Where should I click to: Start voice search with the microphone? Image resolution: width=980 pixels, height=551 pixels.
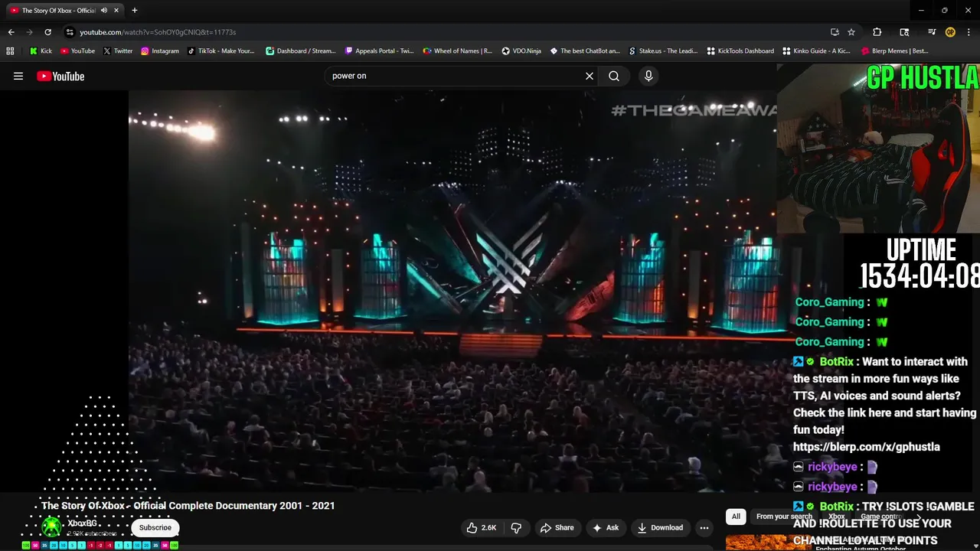pyautogui.click(x=648, y=76)
